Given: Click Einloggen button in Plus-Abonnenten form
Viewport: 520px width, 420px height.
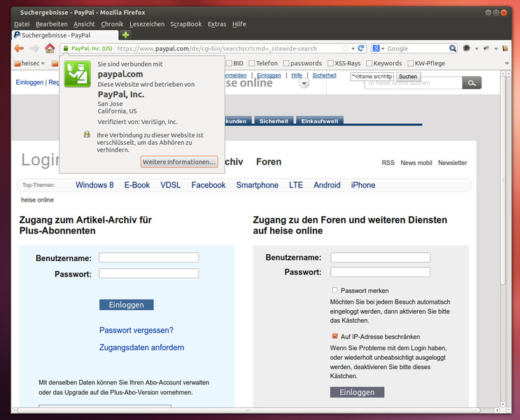Looking at the screenshot, I should pos(127,304).
